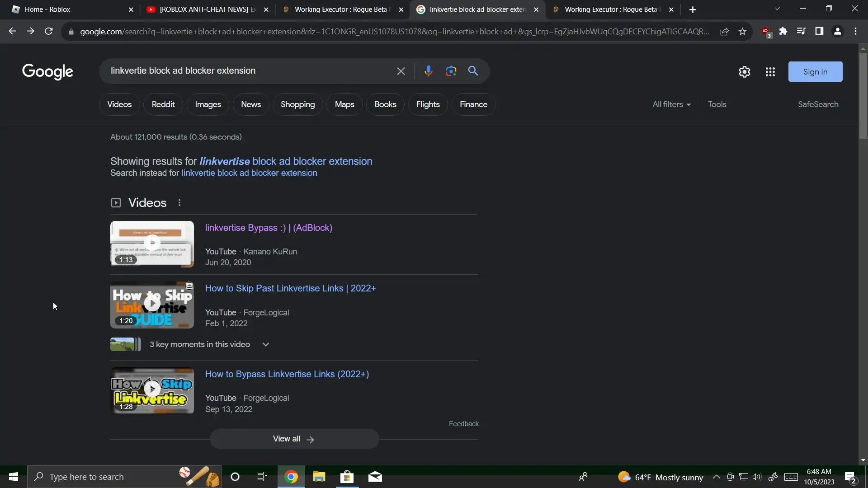The image size is (868, 488).
Task: Click the magnifier search submit icon
Action: click(473, 71)
